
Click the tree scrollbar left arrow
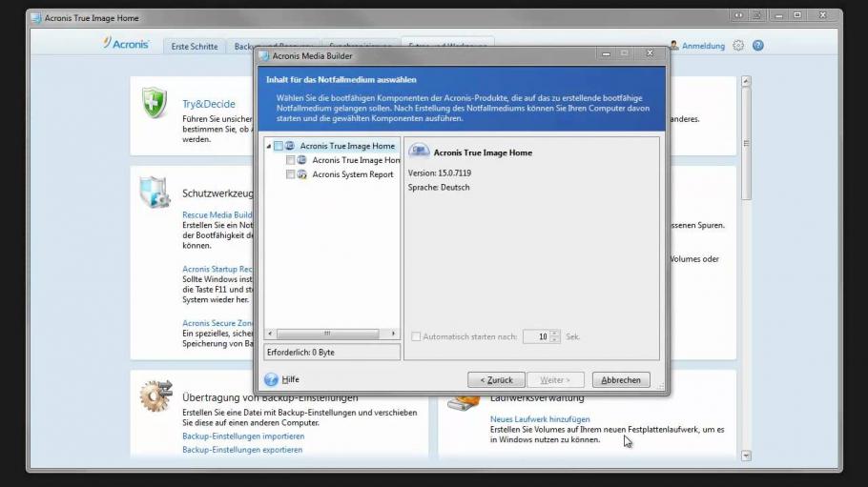click(x=270, y=334)
